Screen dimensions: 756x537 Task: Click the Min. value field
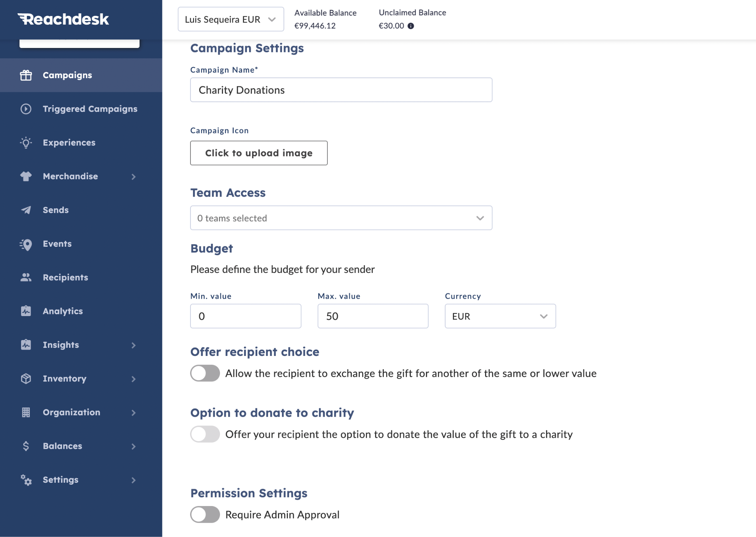246,316
